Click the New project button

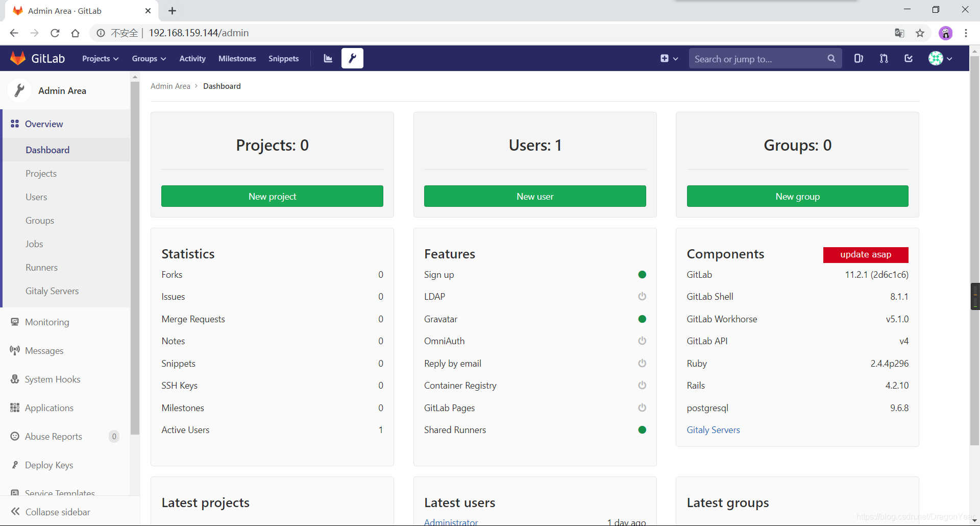pos(272,196)
